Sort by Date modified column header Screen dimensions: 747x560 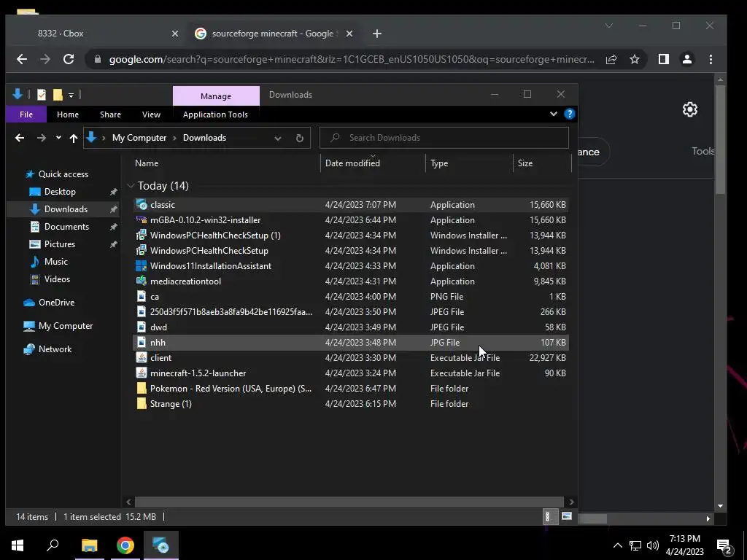[373, 163]
